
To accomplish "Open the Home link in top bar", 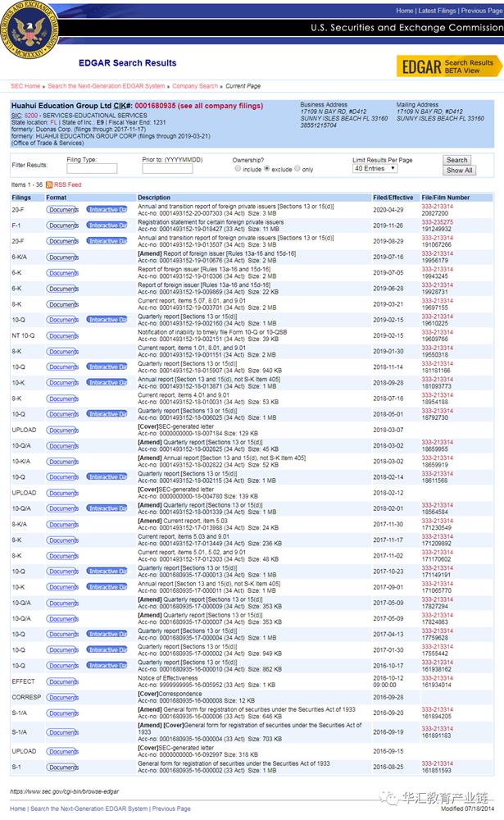I will (x=405, y=11).
